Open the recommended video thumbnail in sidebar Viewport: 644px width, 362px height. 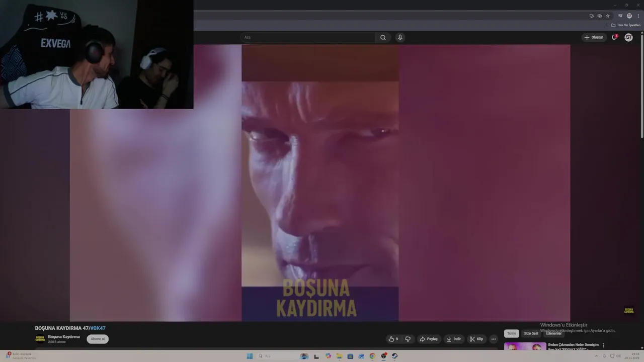[x=525, y=346]
